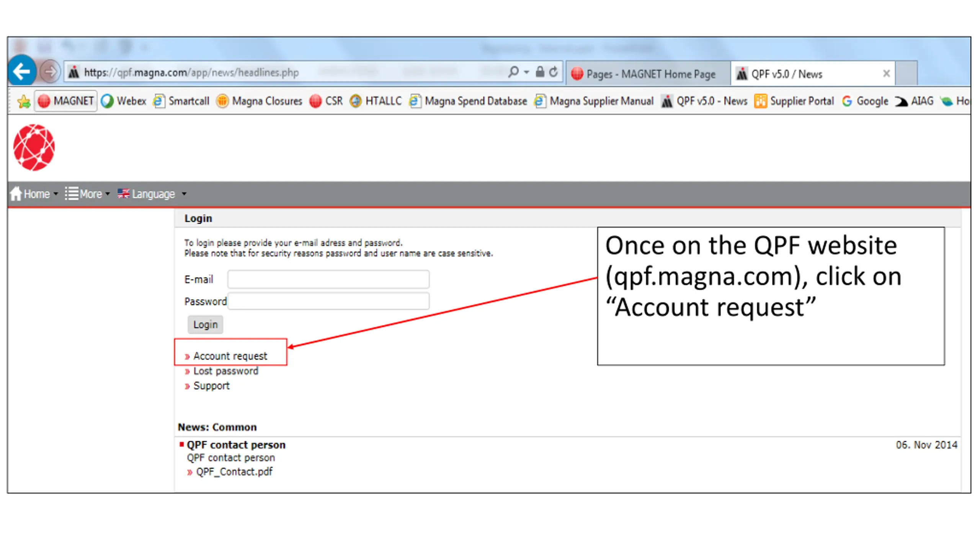
Task: Click the browser forward arrow button
Action: [x=50, y=72]
